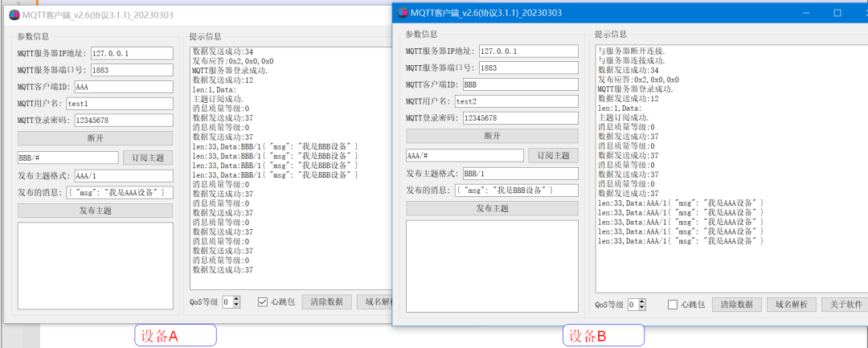This screenshot has width=868, height=348.
Task: Uncheck 心跳包 checkbox in Device A window
Action: [263, 302]
